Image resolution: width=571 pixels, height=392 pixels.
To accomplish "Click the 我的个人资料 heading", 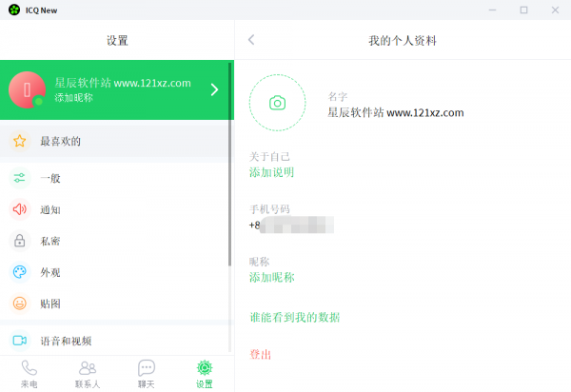I will coord(403,40).
